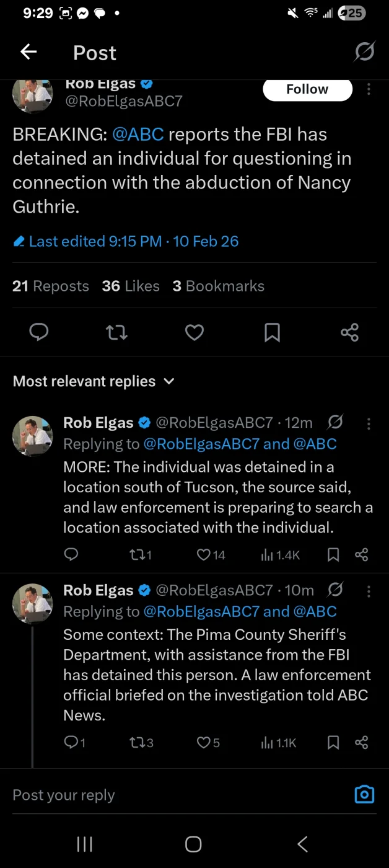Open three-dot menu next to the Follow button
This screenshot has width=389, height=868.
(x=369, y=89)
